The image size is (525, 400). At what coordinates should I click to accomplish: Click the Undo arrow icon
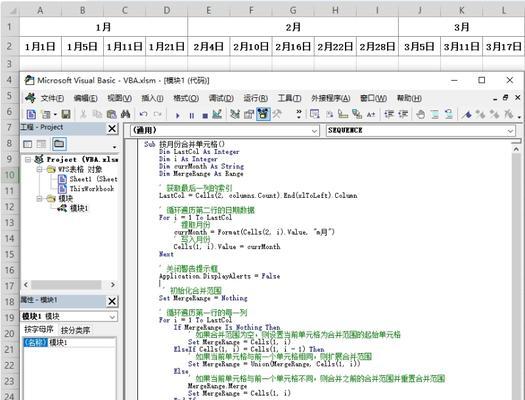click(143, 114)
